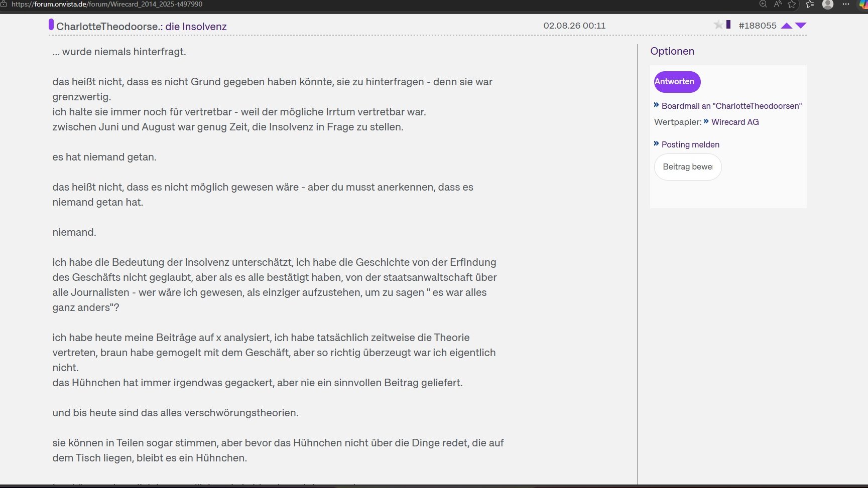The width and height of the screenshot is (868, 488).
Task: Open post number #188055 permalink
Action: click(x=758, y=26)
